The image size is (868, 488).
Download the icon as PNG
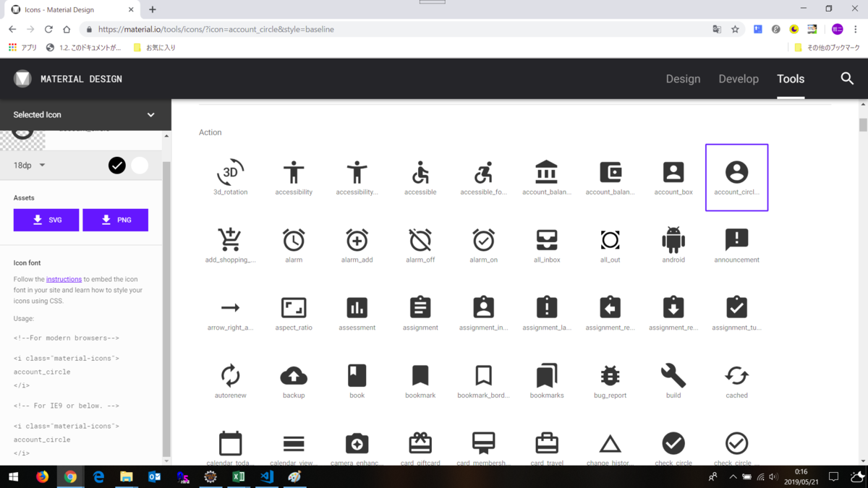pyautogui.click(x=115, y=220)
